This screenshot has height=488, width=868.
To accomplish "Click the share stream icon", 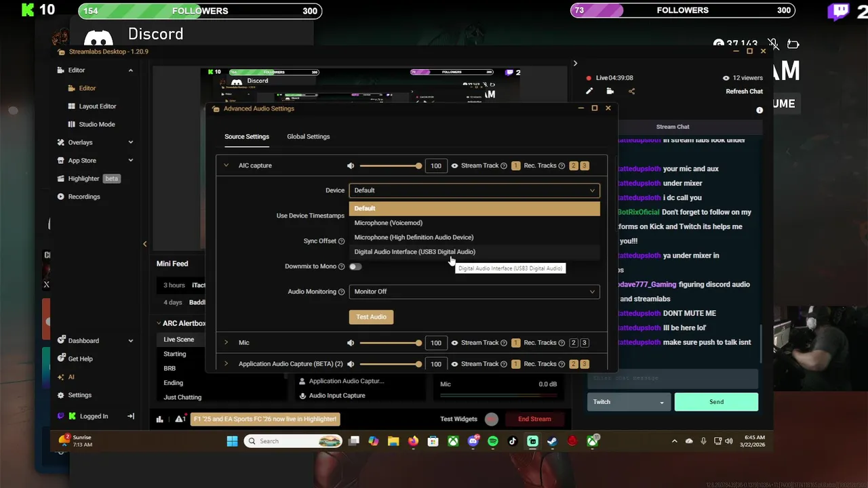I will point(631,91).
